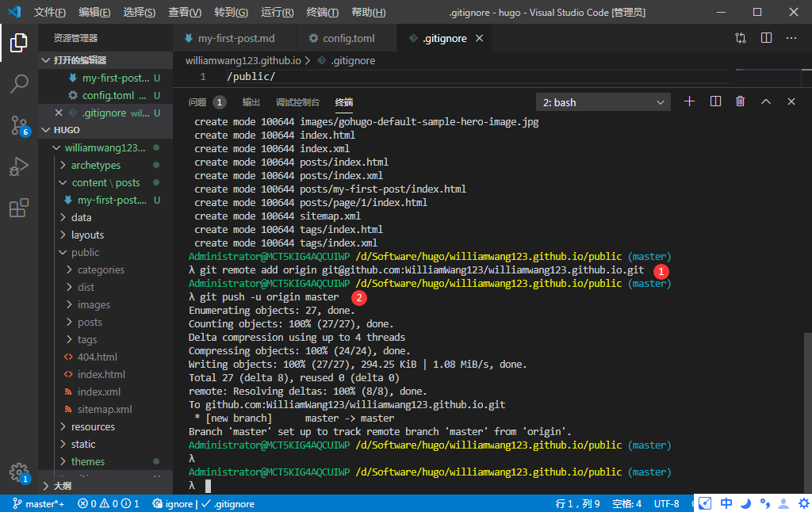Click the IME punctuation icon

click(x=765, y=504)
